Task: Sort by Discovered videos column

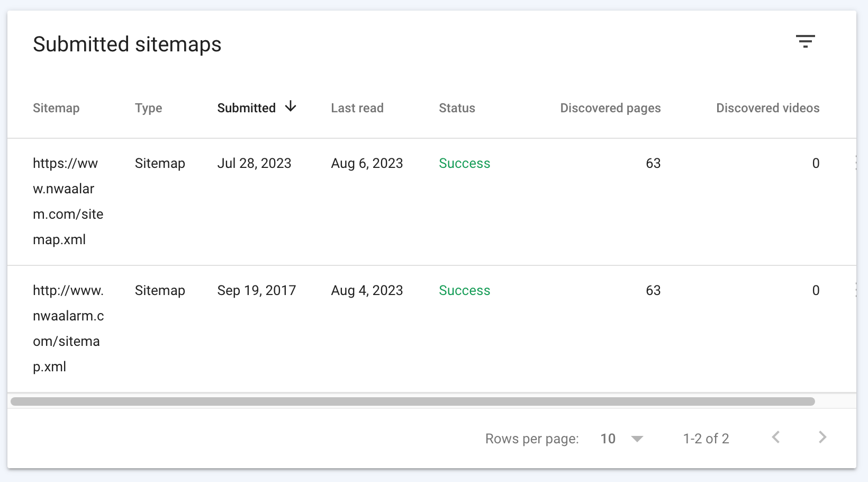Action: (x=767, y=108)
